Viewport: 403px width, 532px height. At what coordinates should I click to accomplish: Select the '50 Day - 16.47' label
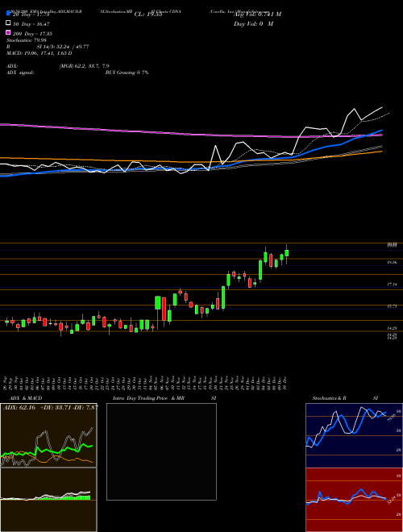pos(31,24)
